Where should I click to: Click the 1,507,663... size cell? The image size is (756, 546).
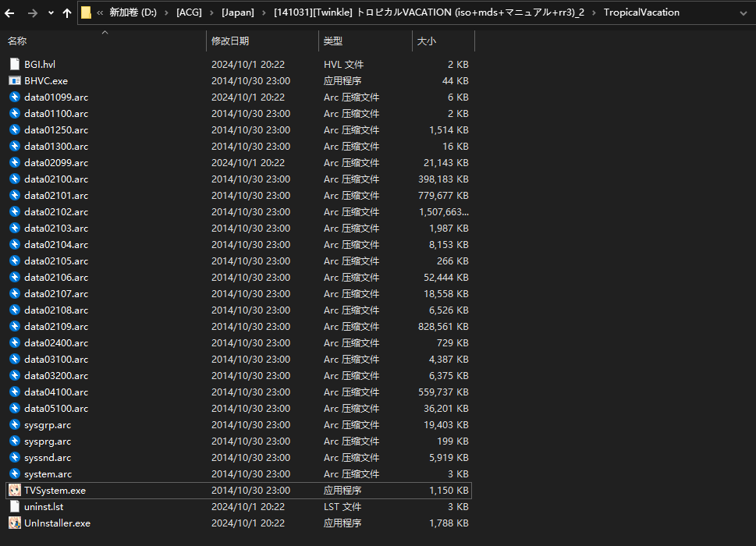[x=444, y=211]
